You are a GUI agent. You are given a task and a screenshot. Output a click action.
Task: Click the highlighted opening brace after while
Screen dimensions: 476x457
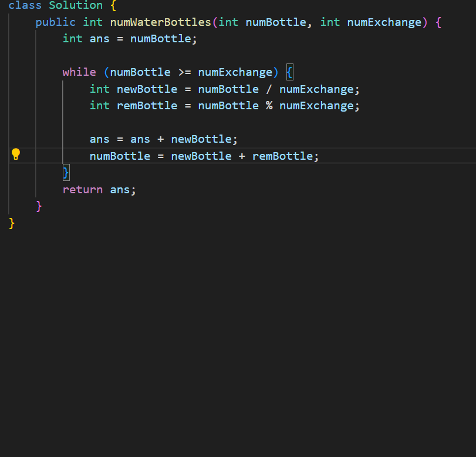(289, 72)
